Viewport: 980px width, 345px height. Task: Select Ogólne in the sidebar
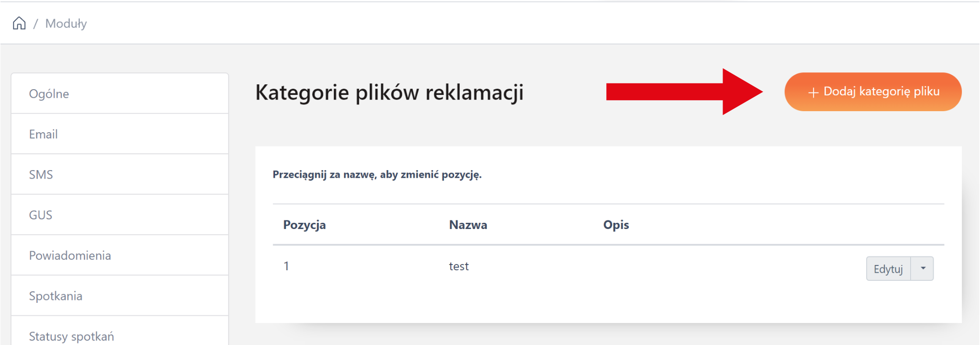(49, 94)
